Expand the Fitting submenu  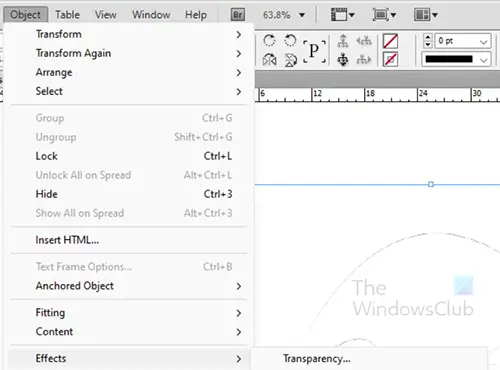pyautogui.click(x=129, y=313)
